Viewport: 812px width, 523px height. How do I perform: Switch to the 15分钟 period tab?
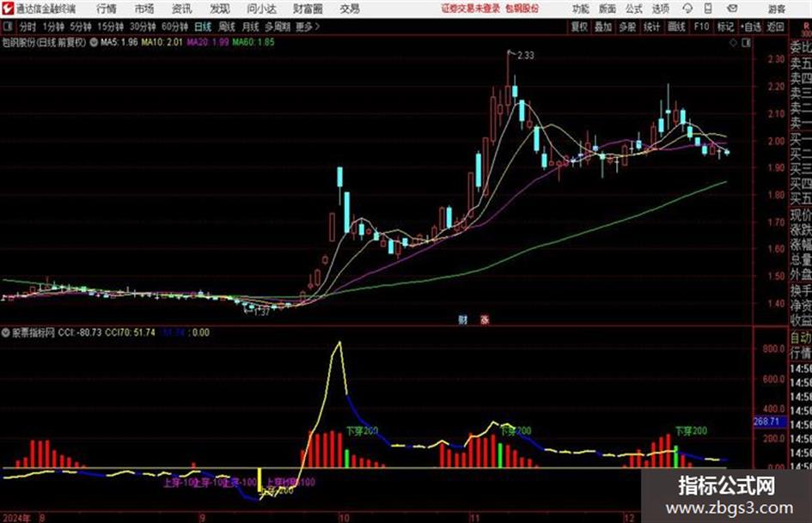point(110,27)
